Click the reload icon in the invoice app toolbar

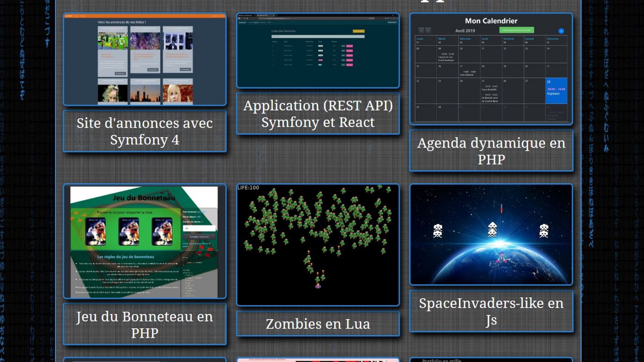[x=245, y=18]
